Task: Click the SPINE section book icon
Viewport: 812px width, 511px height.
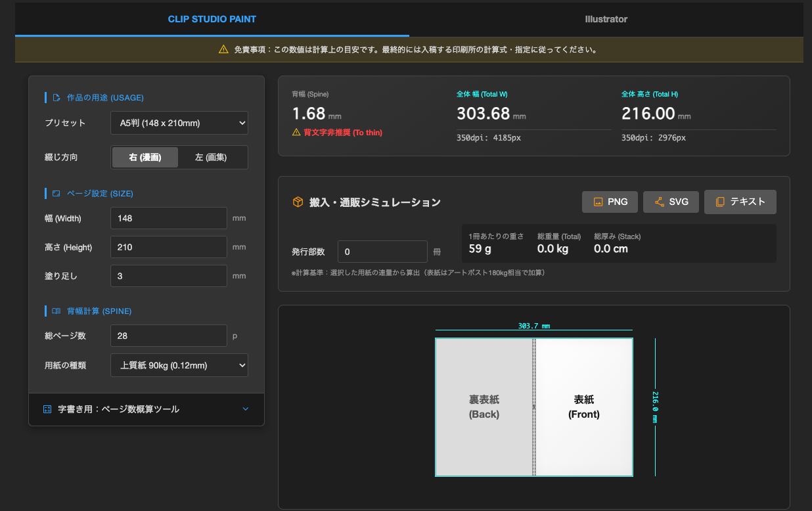Action: point(56,311)
